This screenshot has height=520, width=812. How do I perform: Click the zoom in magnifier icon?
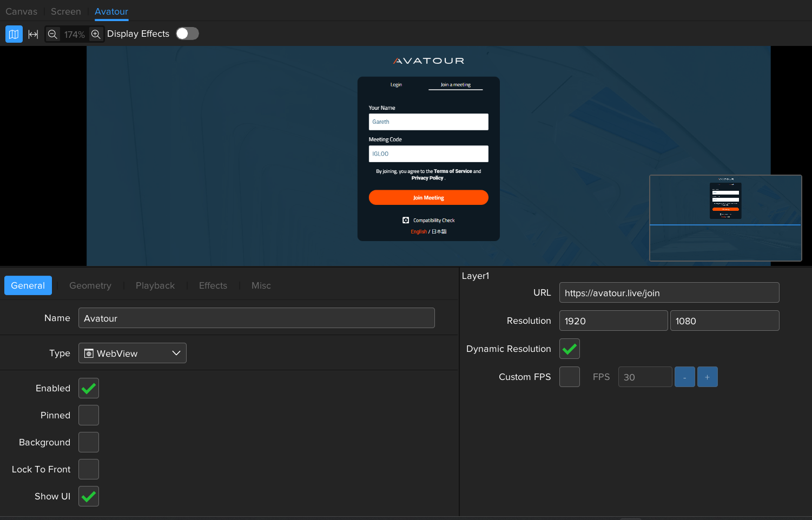pyautogui.click(x=96, y=34)
